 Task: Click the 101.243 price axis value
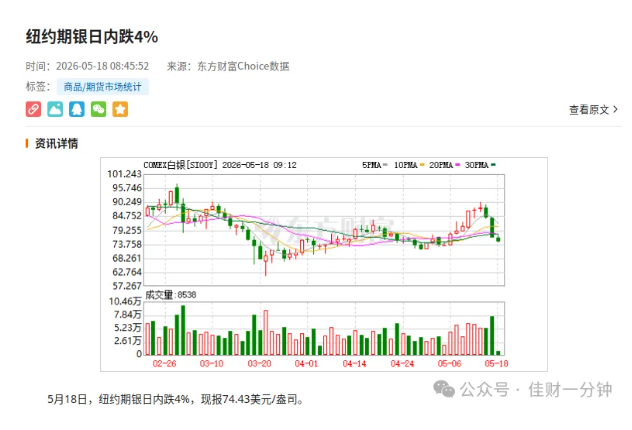(x=124, y=174)
